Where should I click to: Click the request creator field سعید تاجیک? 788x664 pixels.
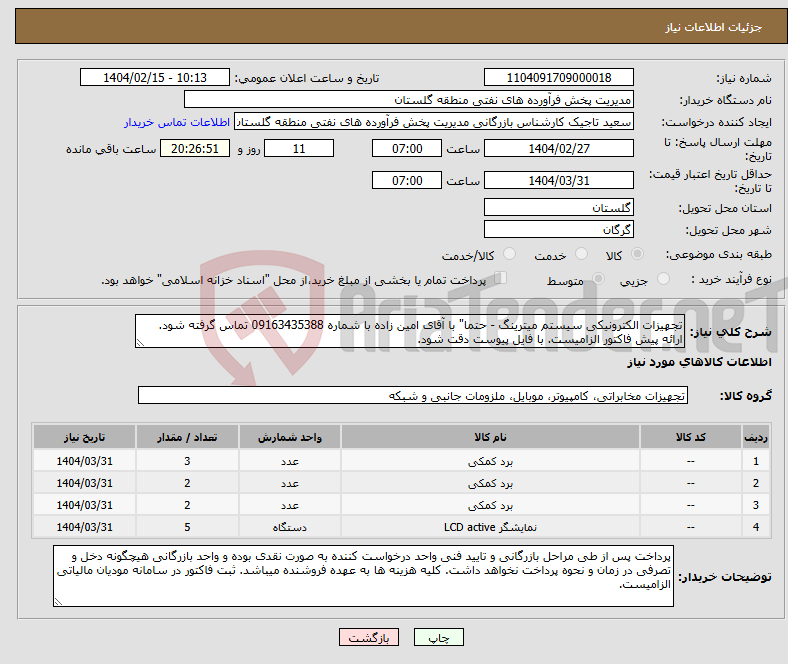click(434, 122)
